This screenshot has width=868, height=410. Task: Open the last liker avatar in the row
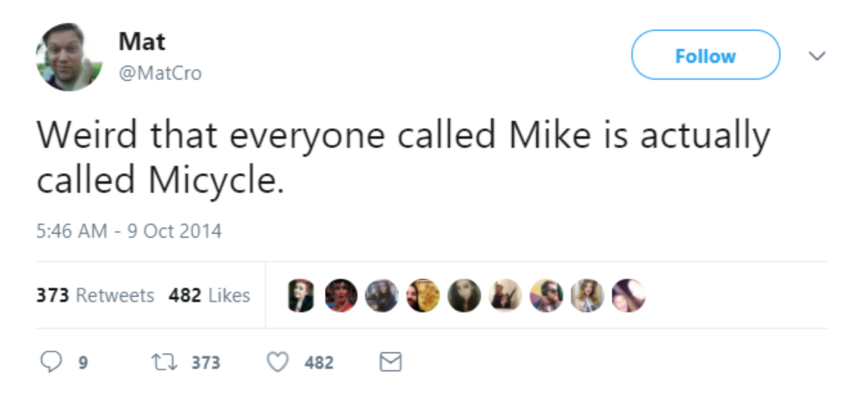click(628, 296)
